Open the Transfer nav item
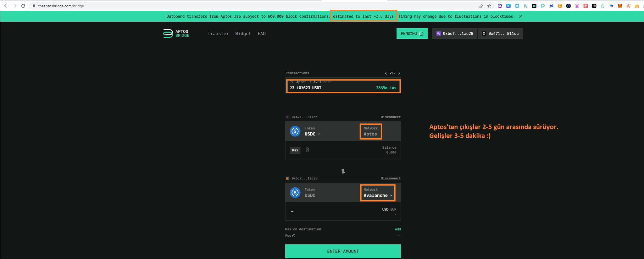The height and width of the screenshot is (259, 644). [x=218, y=34]
